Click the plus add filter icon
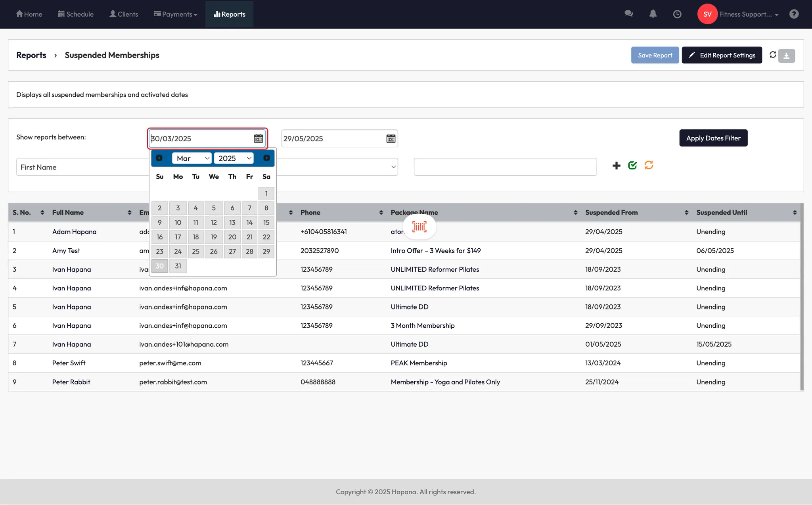The width and height of the screenshot is (812, 505). tap(616, 166)
